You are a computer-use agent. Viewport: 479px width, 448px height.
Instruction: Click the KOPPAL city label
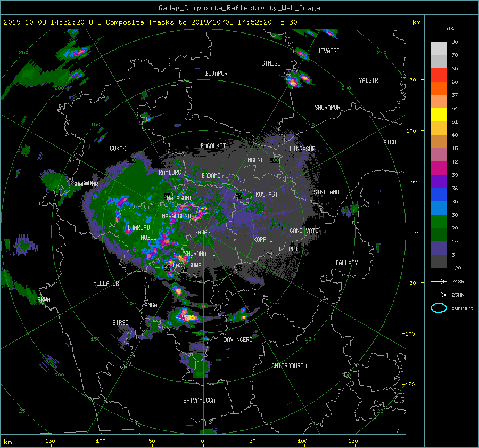coord(263,240)
